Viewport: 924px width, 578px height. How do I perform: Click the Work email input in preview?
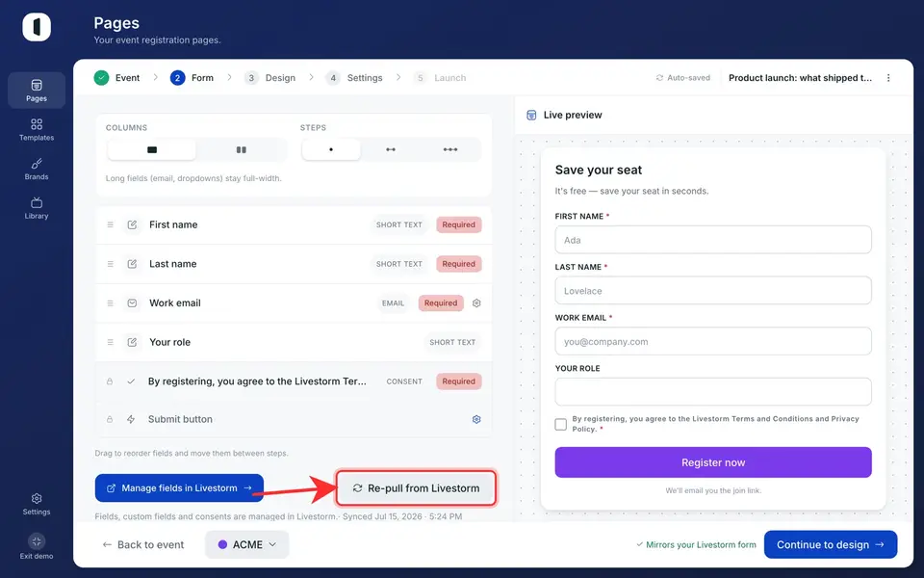point(713,341)
